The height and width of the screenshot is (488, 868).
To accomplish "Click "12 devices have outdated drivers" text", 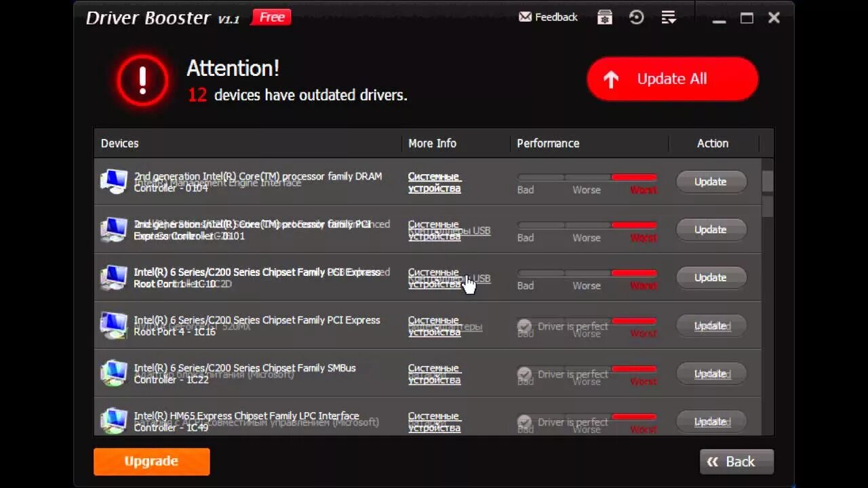I will coord(298,96).
